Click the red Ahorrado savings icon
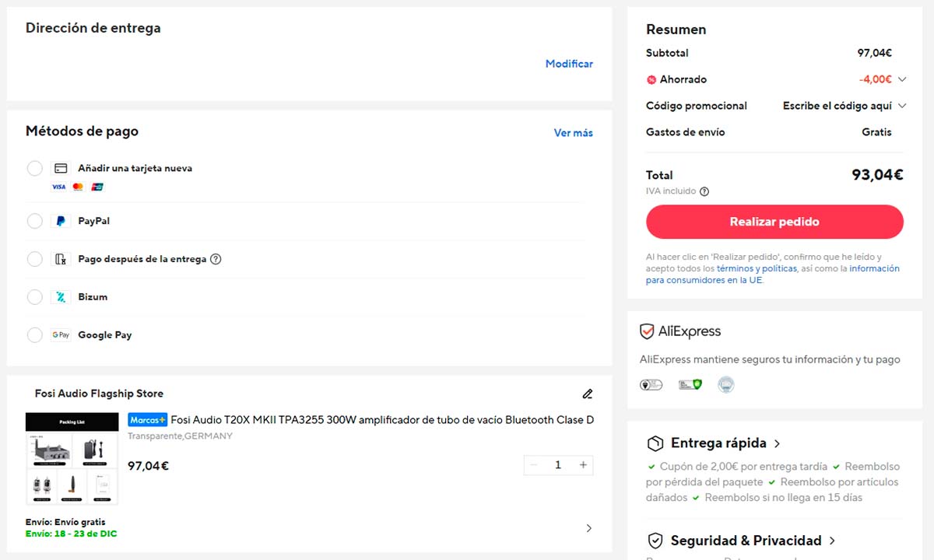Viewport: 934px width, 560px height. coord(651,79)
